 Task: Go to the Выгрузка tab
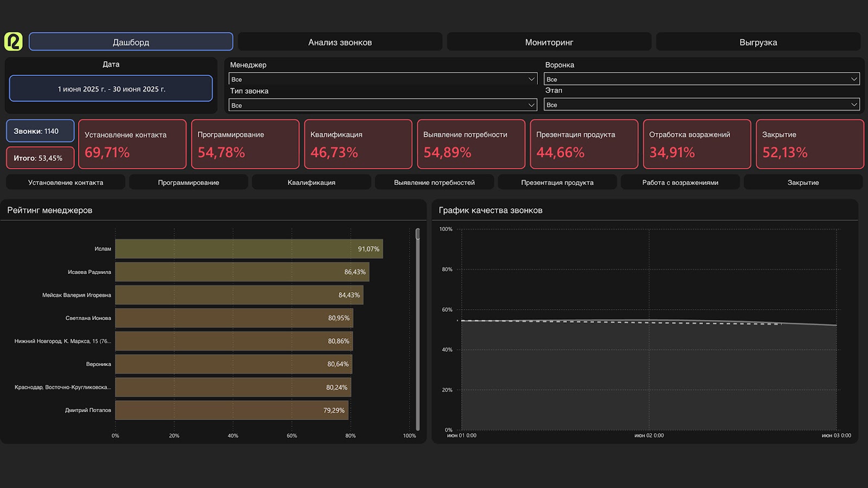758,42
